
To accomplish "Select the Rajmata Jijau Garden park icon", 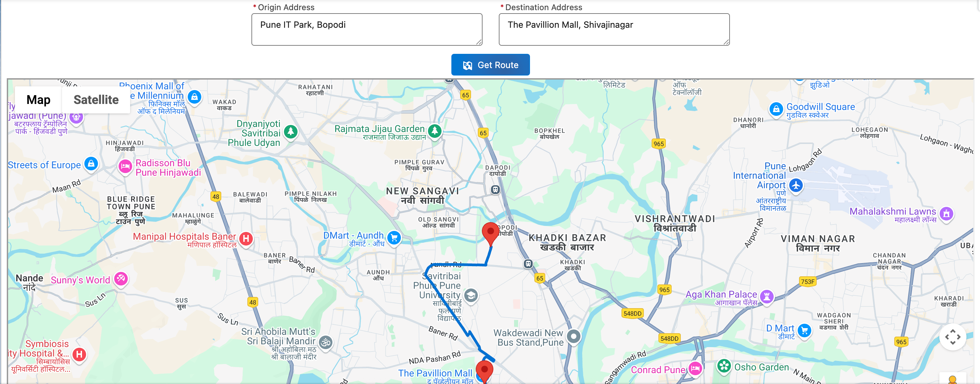I will click(434, 131).
